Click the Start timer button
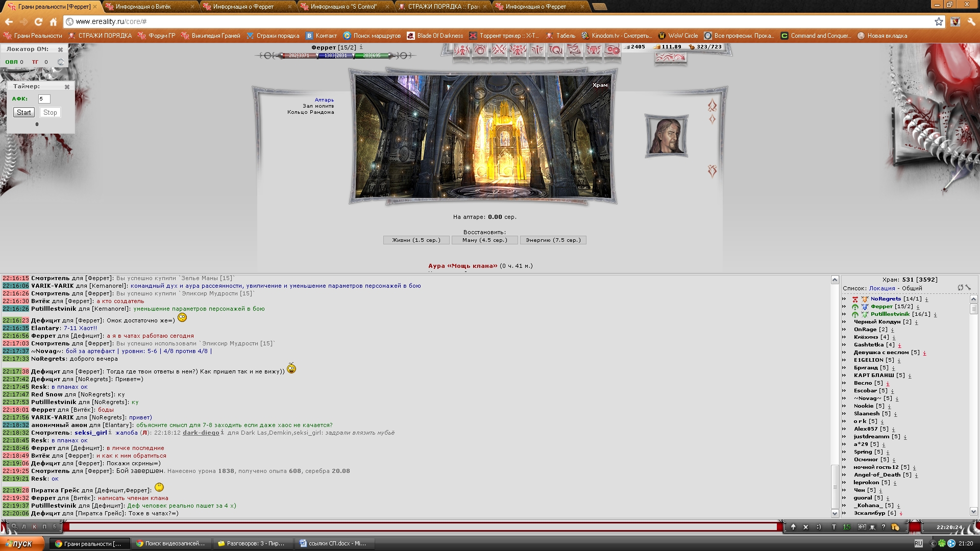Image resolution: width=980 pixels, height=551 pixels. [23, 112]
